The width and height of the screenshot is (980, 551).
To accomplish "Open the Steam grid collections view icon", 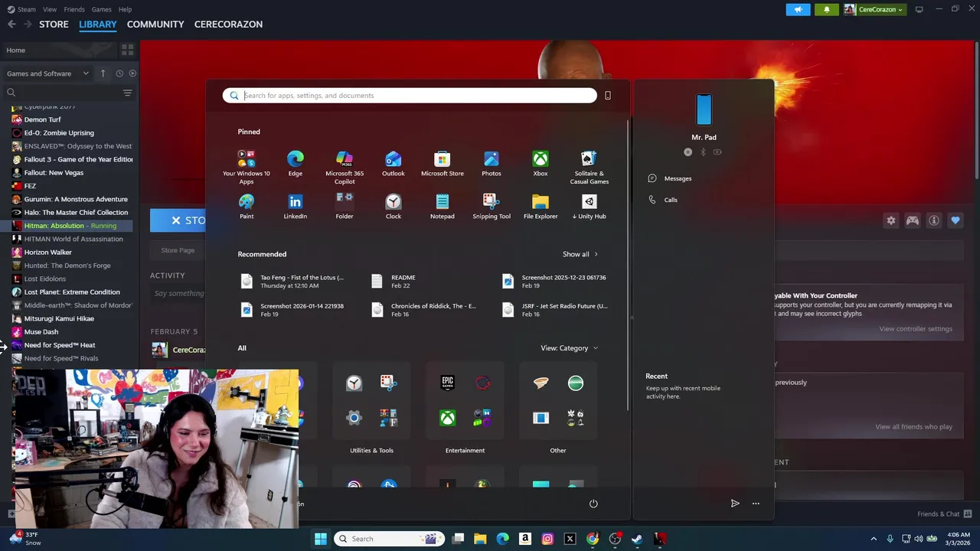I will (127, 50).
